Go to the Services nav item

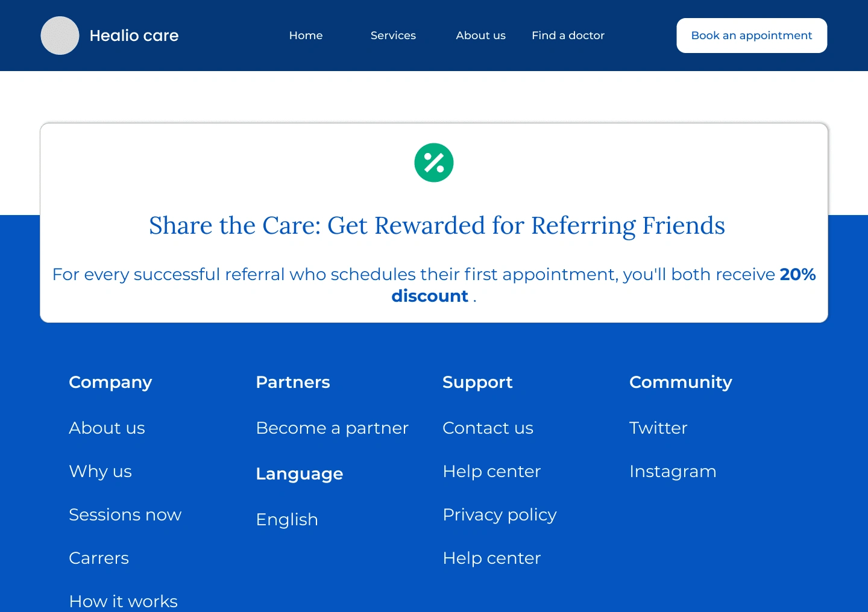pos(393,36)
